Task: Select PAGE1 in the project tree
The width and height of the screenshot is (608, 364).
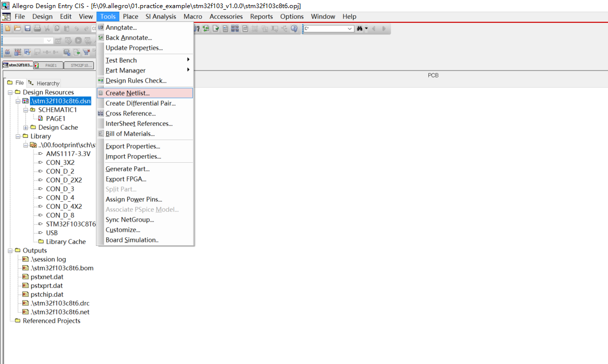Action: point(55,119)
